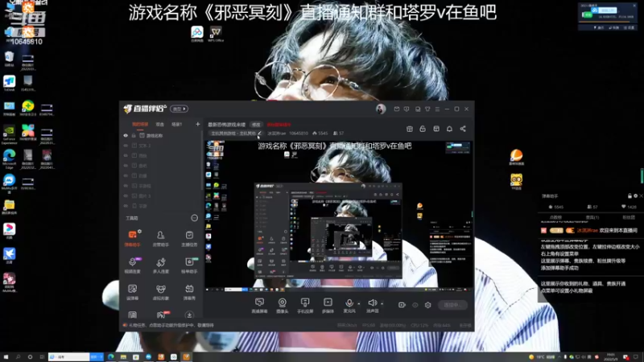Screen dimensions: 644x362
Task: Open settings in the 弹幕助手 overlay header
Action: (x=636, y=196)
